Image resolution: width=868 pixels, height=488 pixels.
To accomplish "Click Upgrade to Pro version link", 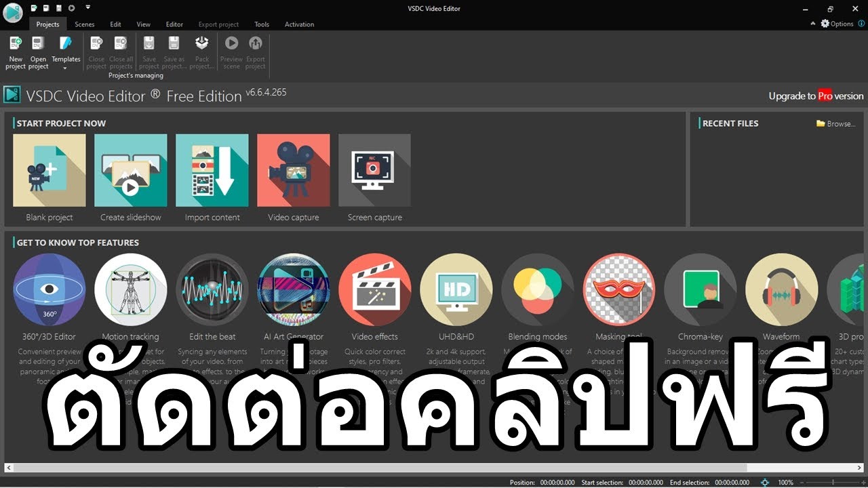I will tap(816, 96).
